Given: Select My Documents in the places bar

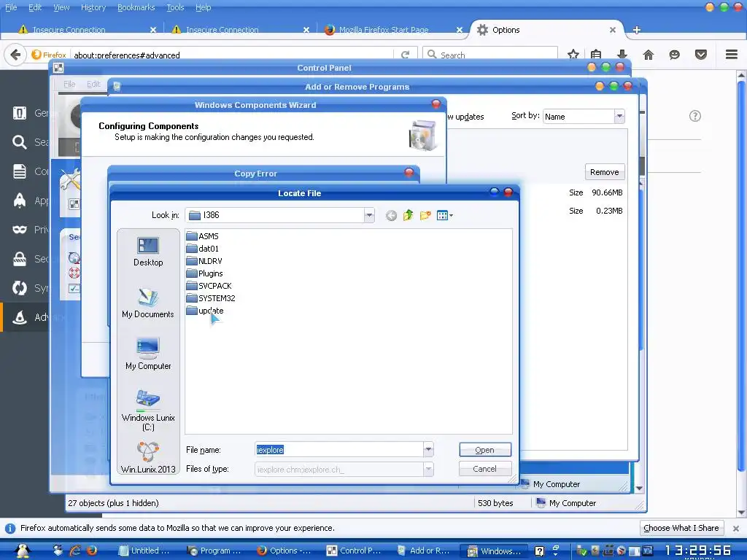Looking at the screenshot, I should [147, 303].
